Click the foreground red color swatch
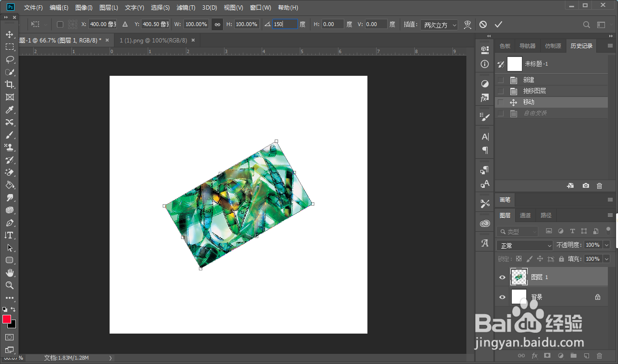This screenshot has height=364, width=618. (7, 319)
